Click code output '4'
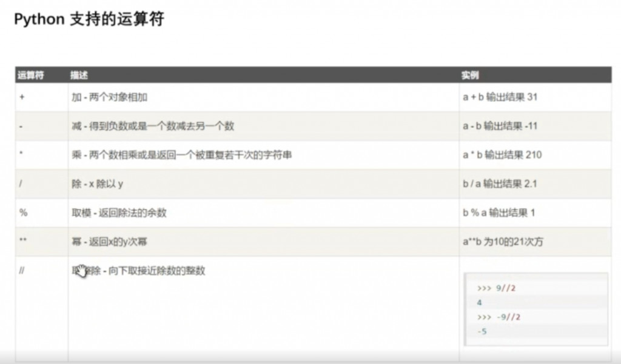Viewport: 621px width, 364px height. [x=480, y=303]
